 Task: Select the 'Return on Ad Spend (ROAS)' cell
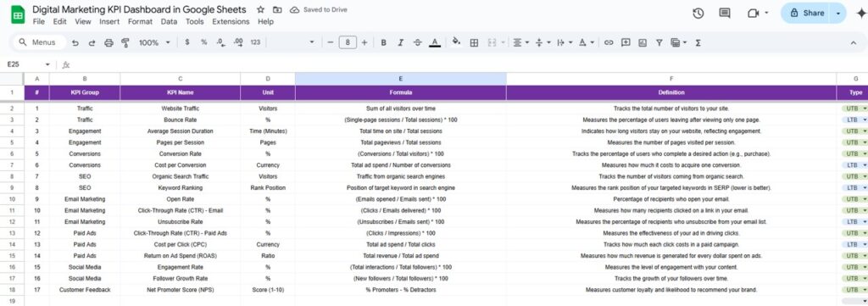point(180,256)
